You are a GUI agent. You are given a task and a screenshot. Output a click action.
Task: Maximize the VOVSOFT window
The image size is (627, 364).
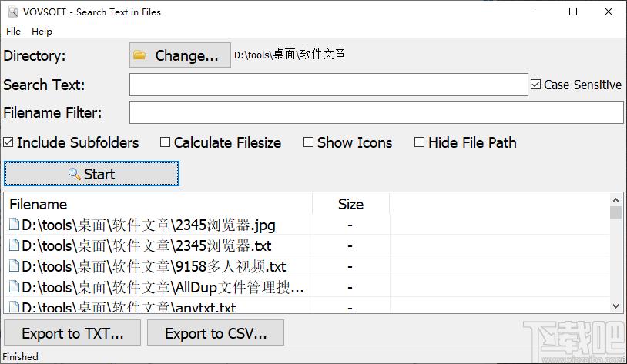click(x=573, y=12)
